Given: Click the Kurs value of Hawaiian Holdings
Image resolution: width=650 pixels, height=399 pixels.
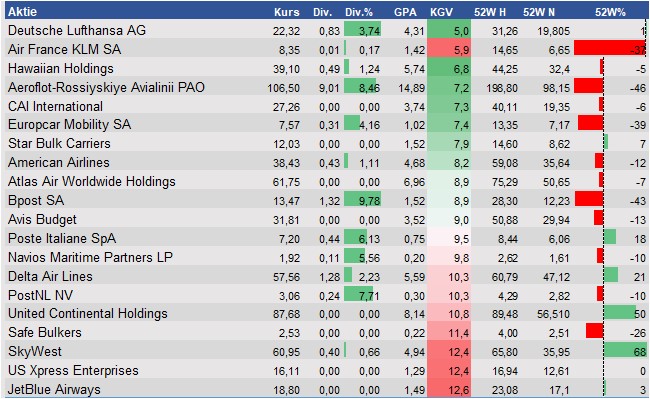Looking at the screenshot, I should pyautogui.click(x=286, y=69).
